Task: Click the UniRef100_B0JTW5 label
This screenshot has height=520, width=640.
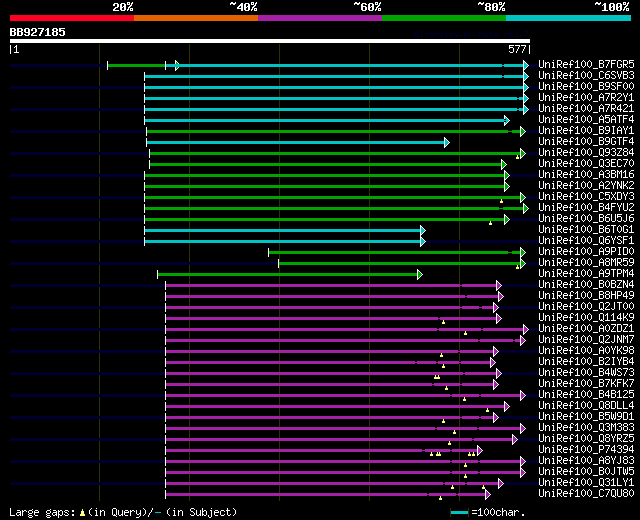Action: pos(586,472)
